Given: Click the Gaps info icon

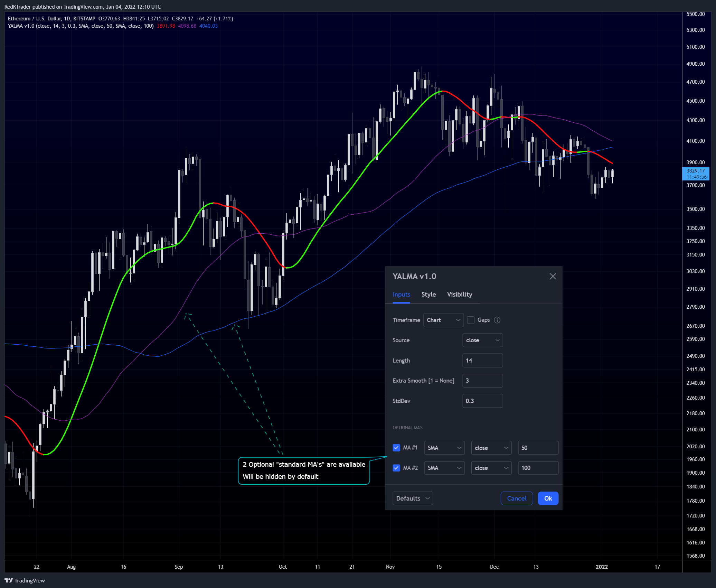Looking at the screenshot, I should pos(497,320).
